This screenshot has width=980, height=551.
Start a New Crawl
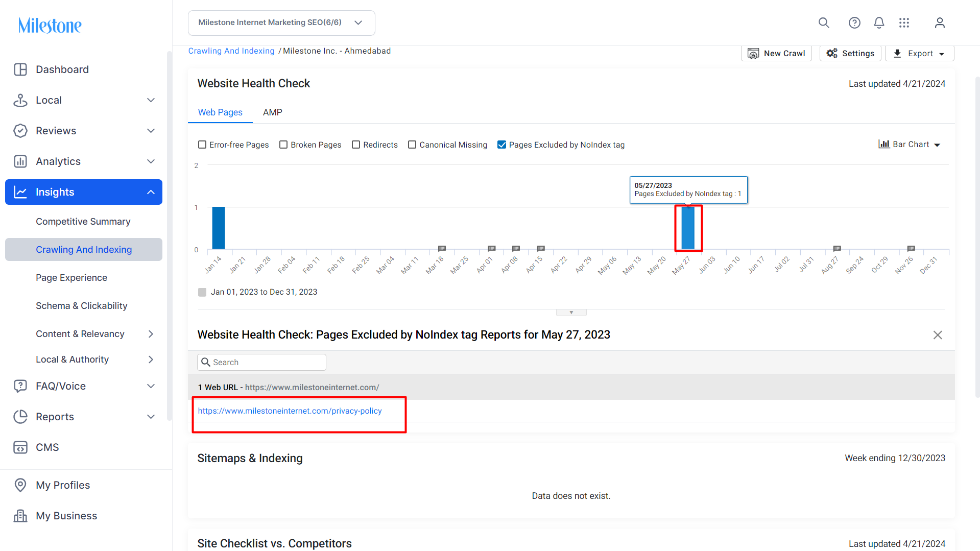776,54
